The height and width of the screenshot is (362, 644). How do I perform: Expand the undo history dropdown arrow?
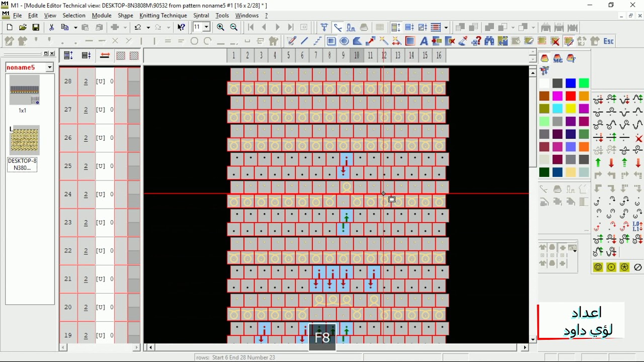pos(148,27)
